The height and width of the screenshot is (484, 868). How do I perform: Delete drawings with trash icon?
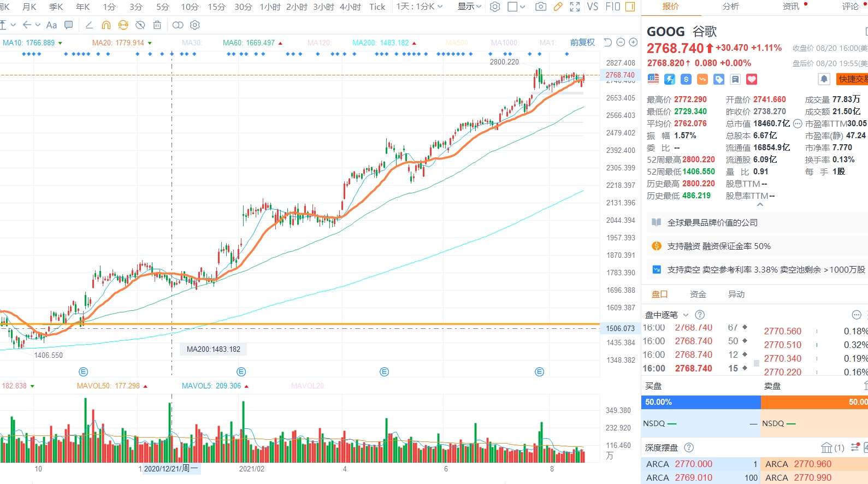coord(157,25)
